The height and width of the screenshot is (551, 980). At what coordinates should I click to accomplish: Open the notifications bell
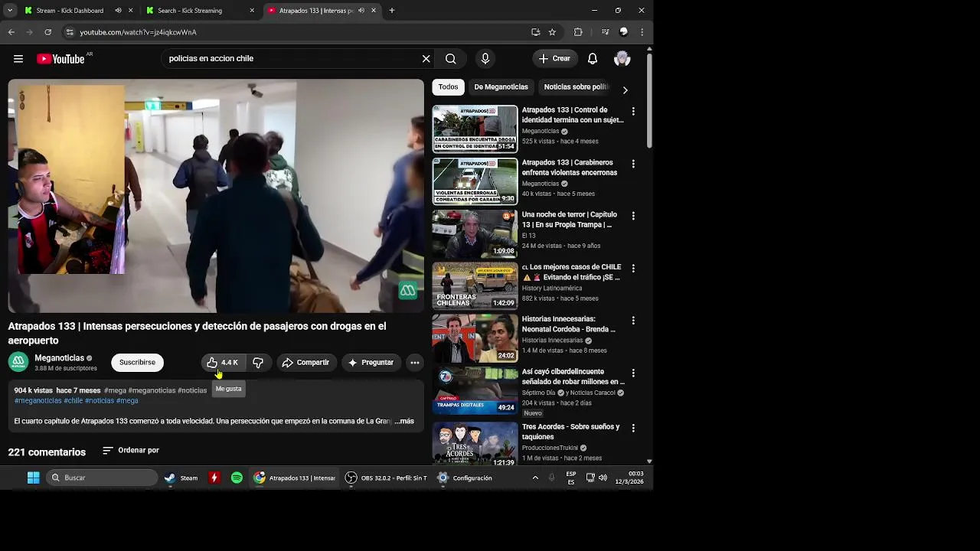pyautogui.click(x=593, y=59)
